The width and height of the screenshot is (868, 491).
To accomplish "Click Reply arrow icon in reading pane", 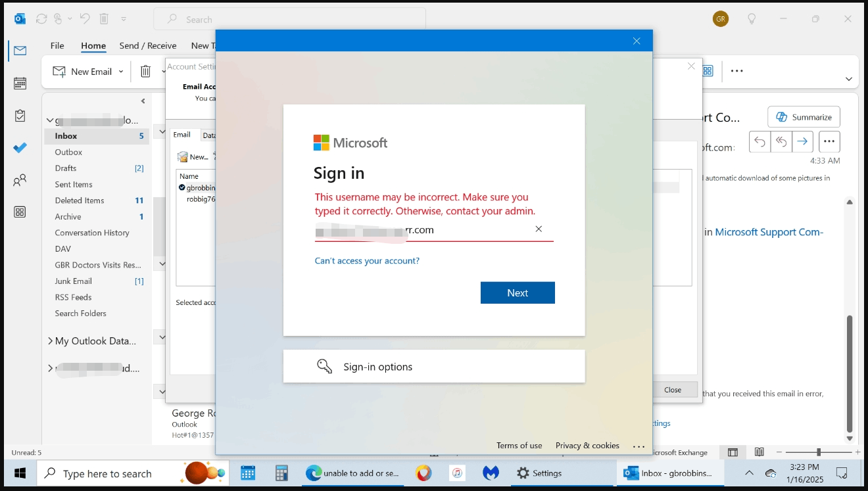I will [759, 141].
